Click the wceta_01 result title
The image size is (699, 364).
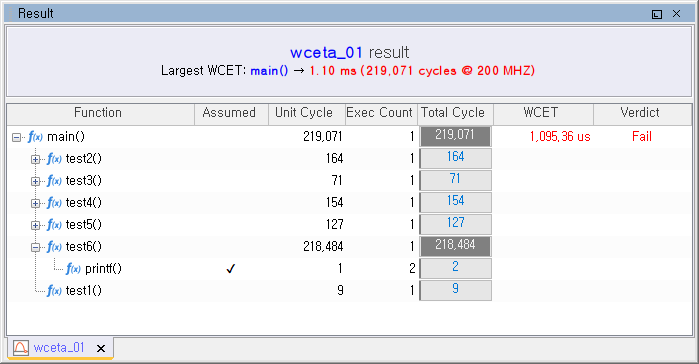(x=350, y=53)
